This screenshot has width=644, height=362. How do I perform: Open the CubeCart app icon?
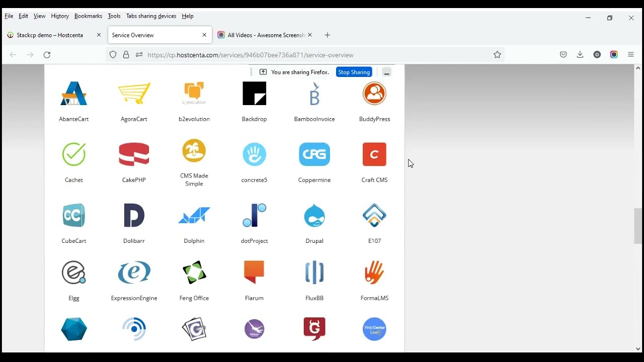coord(74,216)
